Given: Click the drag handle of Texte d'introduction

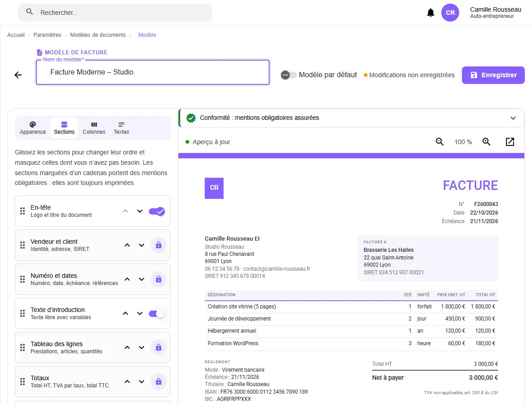Looking at the screenshot, I should (22, 313).
